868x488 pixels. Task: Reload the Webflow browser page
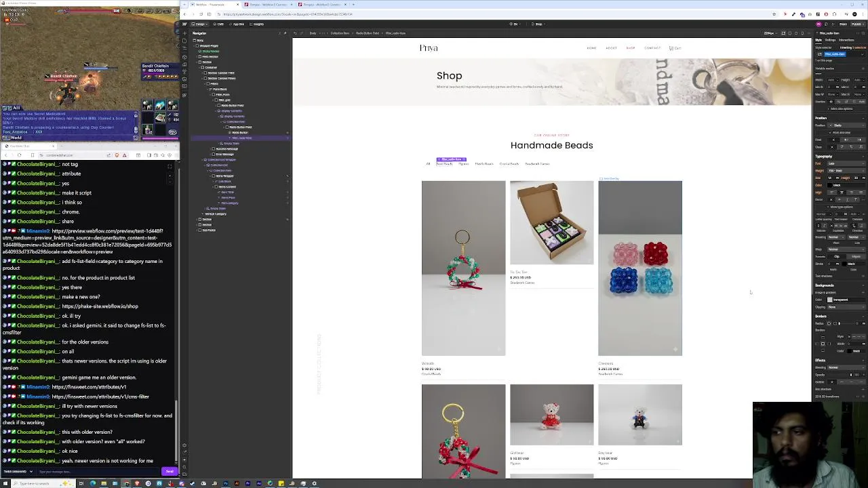(x=201, y=14)
